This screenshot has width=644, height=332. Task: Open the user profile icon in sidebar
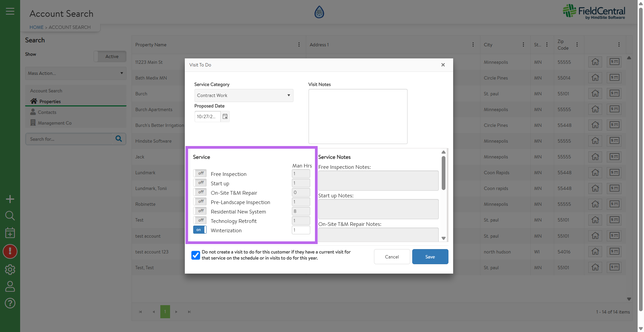click(x=10, y=286)
